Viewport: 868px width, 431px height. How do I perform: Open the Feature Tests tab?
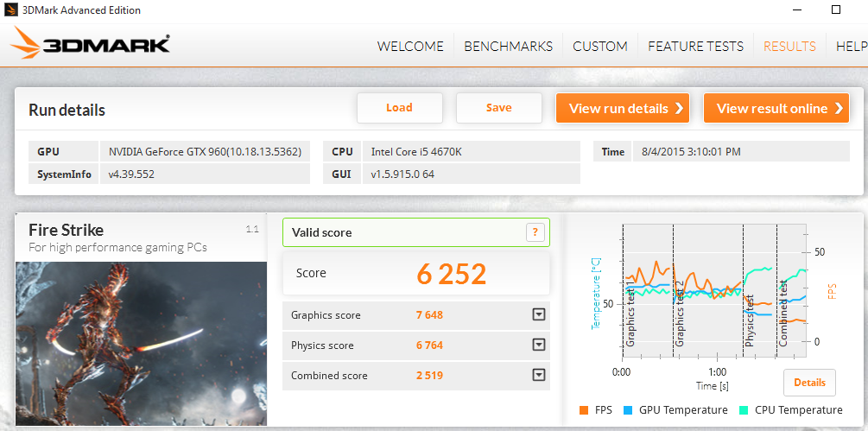[696, 47]
